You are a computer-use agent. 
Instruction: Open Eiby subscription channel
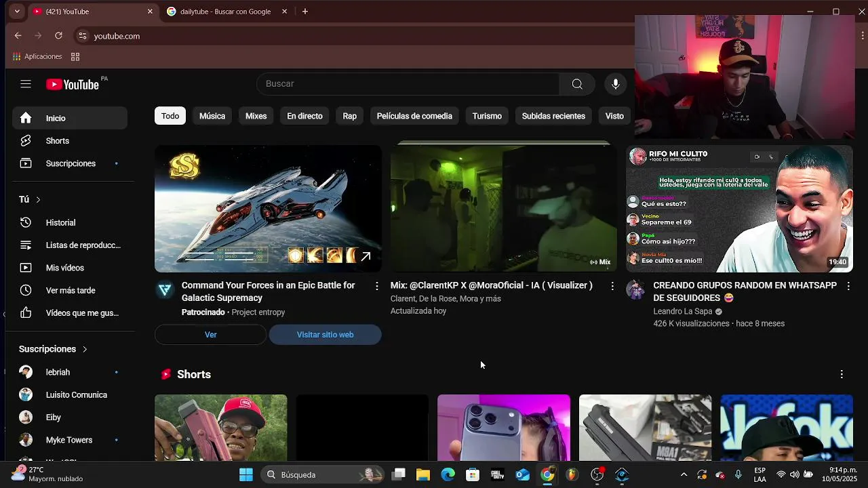point(70,418)
